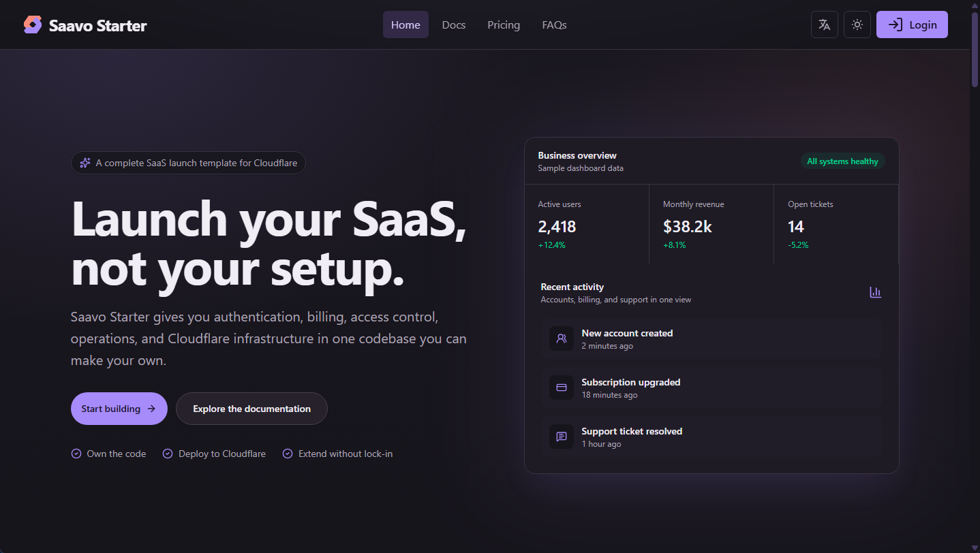Viewport: 980px width, 553px height.
Task: Click the checkmark icon beside Deploy to Cloudflare
Action: 168,454
